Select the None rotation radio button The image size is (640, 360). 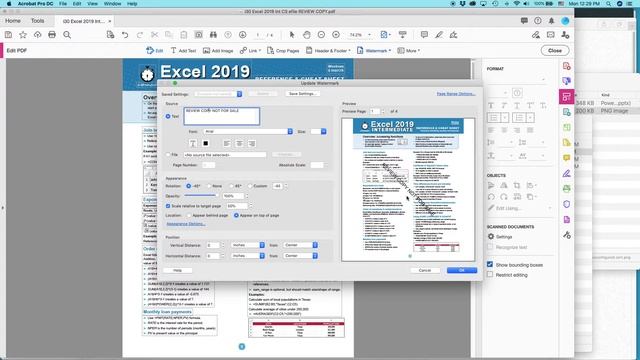209,186
